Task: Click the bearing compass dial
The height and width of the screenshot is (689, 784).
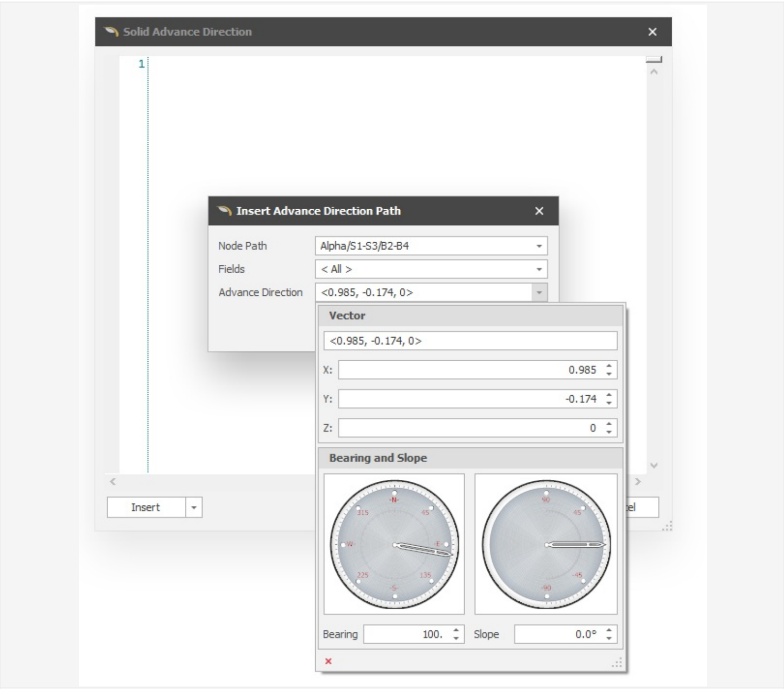Action: pyautogui.click(x=394, y=544)
